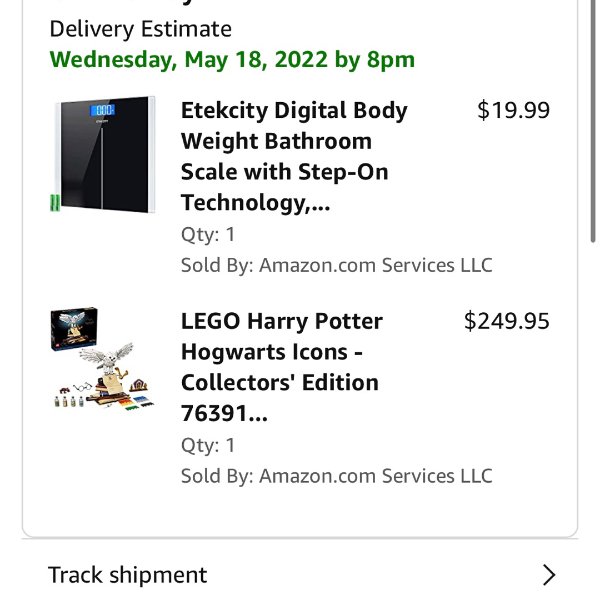Expand Track shipment with the chevron arrow
The image size is (600, 600).
click(x=549, y=574)
